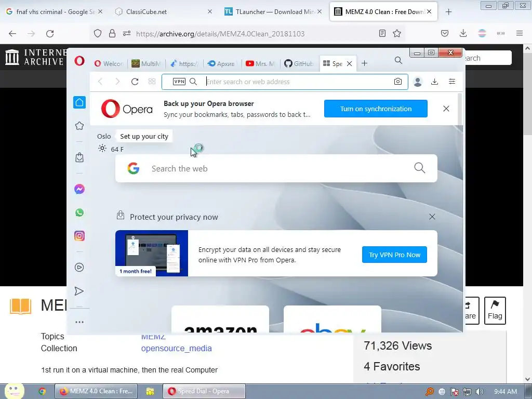Open Player icon in Opera sidebar
This screenshot has height=399, width=532.
pos(79,268)
